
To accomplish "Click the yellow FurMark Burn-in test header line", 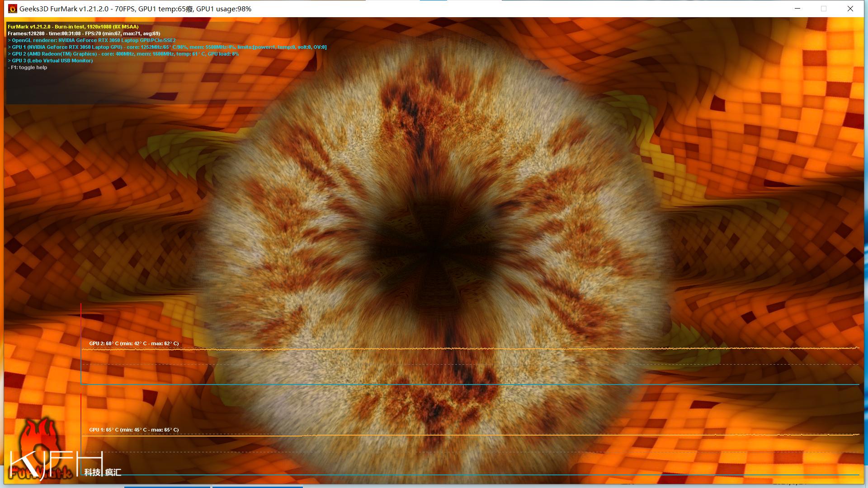I will point(73,27).
